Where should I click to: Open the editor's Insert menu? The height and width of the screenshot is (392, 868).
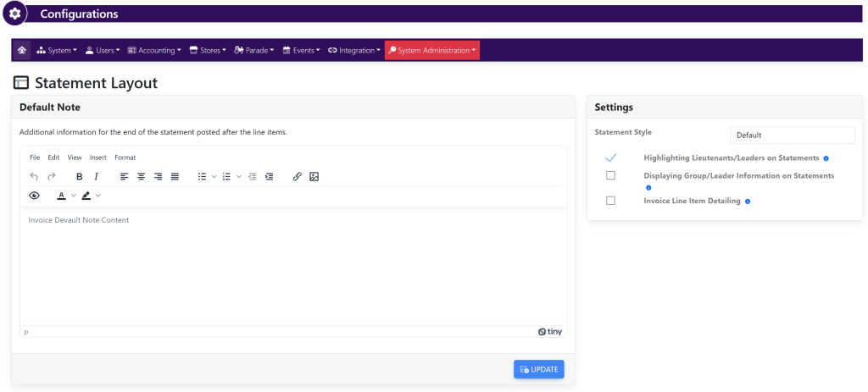[x=98, y=157]
